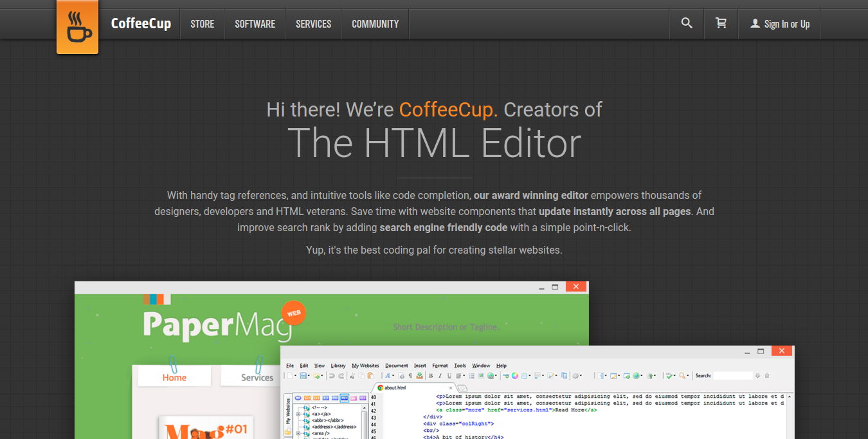Open the color wheel picker in the toolbar
The image size is (868, 439).
(514, 375)
